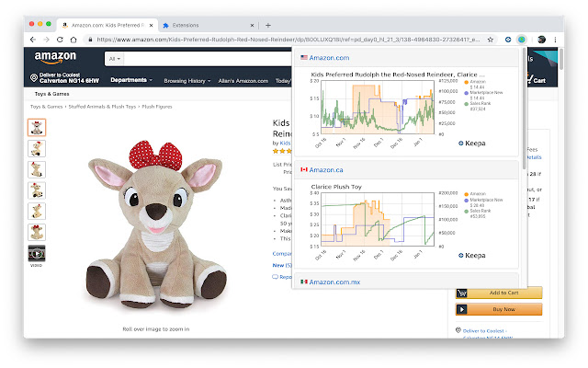The image size is (588, 368).
Task: Click the Buy Now button
Action: (499, 310)
